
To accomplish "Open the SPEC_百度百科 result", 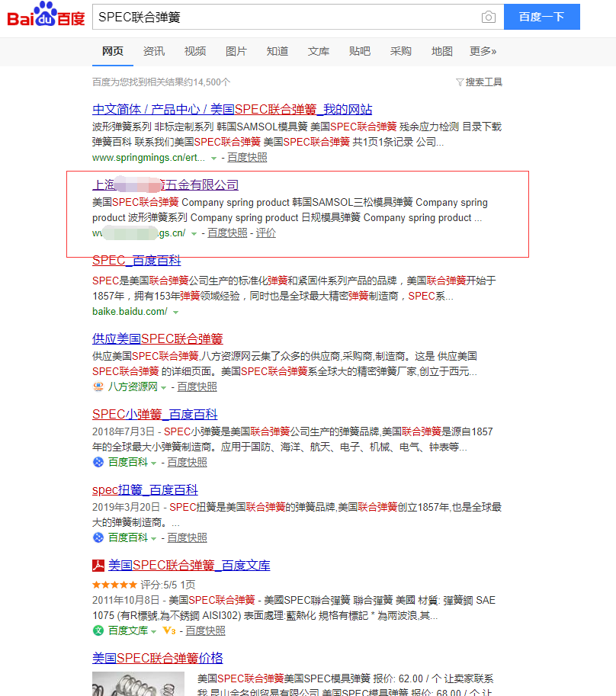I will coord(136,260).
